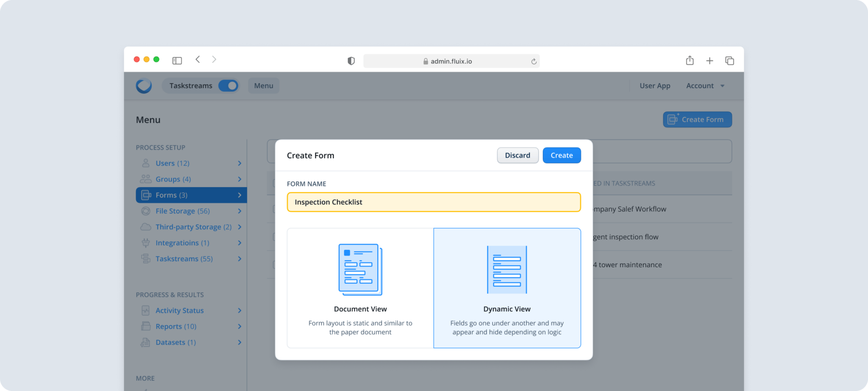
Task: Click the File Storage lock icon
Action: (145, 211)
